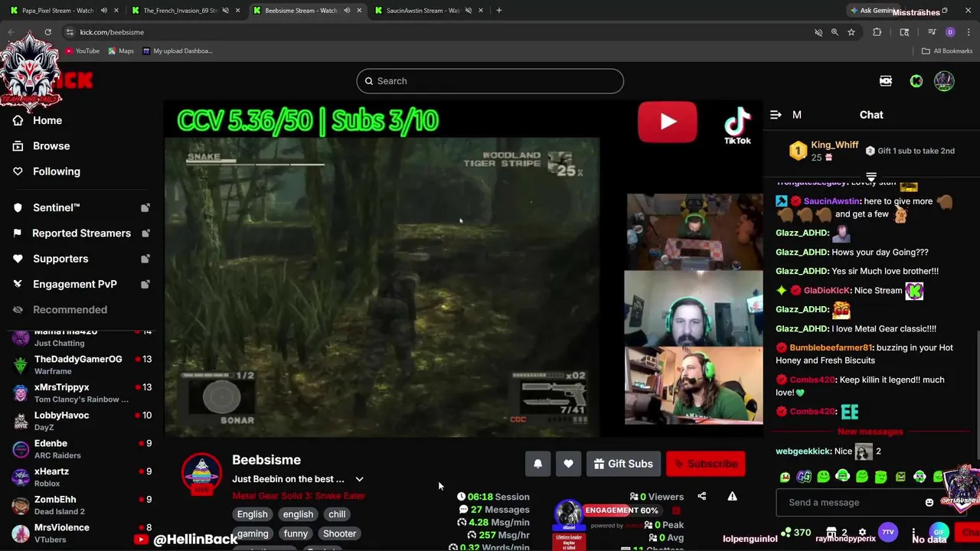The height and width of the screenshot is (551, 980).
Task: Toggle the Recommended channels list
Action: tap(70, 309)
